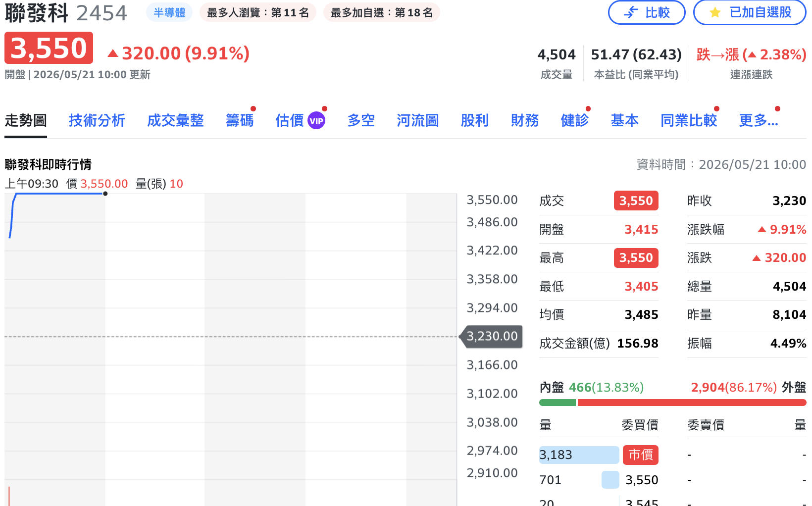812x506 pixels.
Task: Click the 比較 compare button
Action: pos(647,12)
